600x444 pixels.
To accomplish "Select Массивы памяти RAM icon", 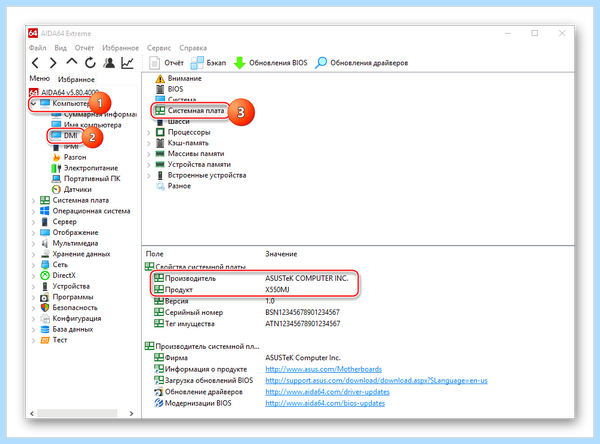I will 160,153.
